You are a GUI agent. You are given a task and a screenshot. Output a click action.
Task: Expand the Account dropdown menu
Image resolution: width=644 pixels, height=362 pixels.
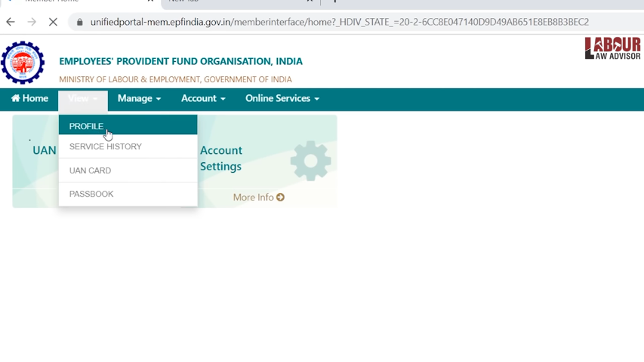[203, 99]
